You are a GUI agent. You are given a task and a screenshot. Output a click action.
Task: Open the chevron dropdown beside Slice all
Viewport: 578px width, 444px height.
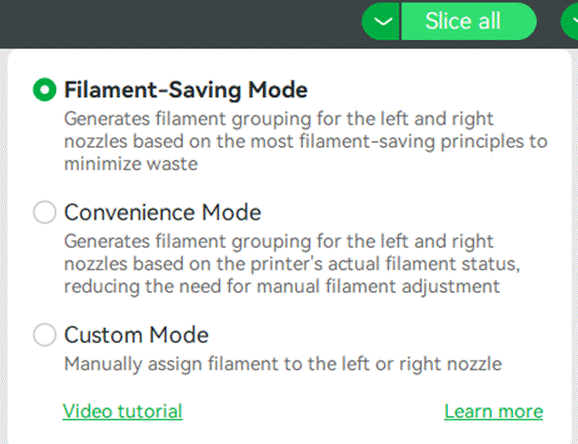click(x=382, y=21)
